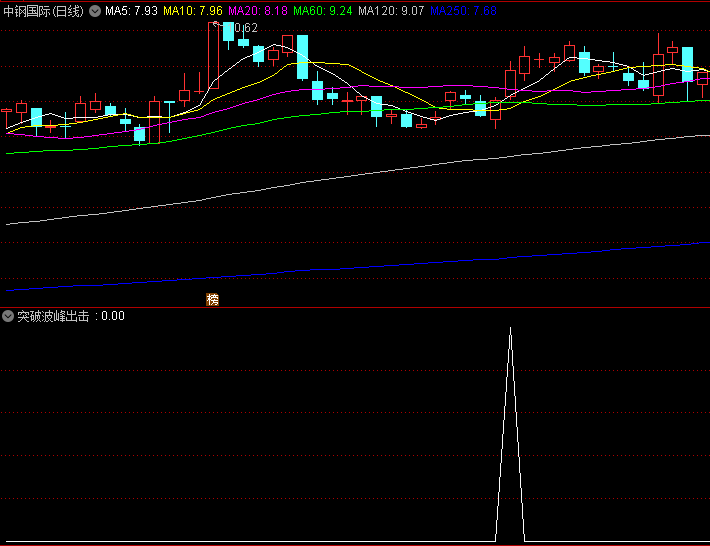The width and height of the screenshot is (710, 546).
Task: Select the MA120: 9.07 label
Action: pos(391,11)
